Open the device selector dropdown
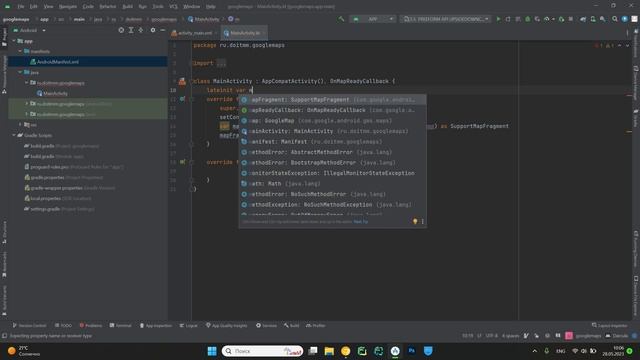 click(445, 19)
